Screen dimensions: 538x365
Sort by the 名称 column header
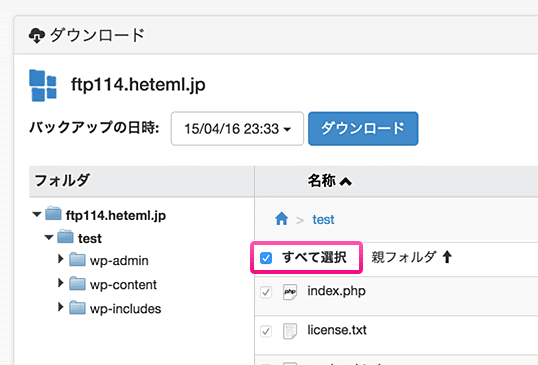pyautogui.click(x=321, y=181)
